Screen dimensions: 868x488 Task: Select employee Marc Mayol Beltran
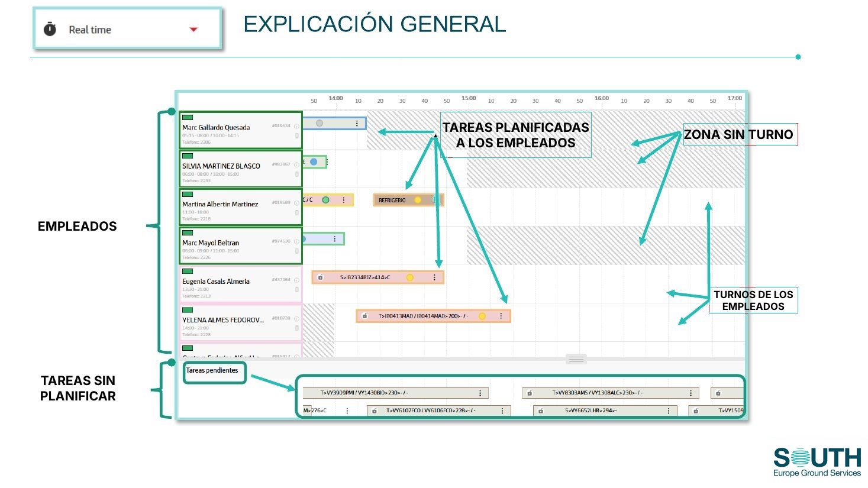(240, 245)
